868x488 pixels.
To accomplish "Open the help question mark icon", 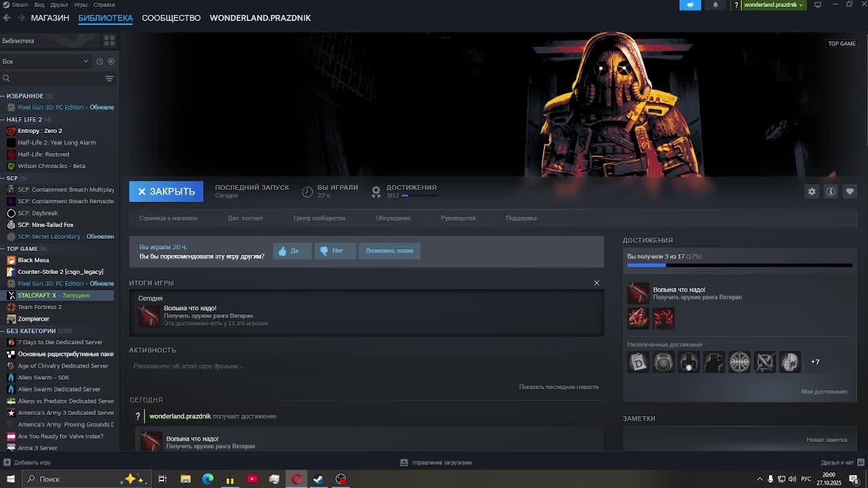I will pyautogui.click(x=736, y=5).
